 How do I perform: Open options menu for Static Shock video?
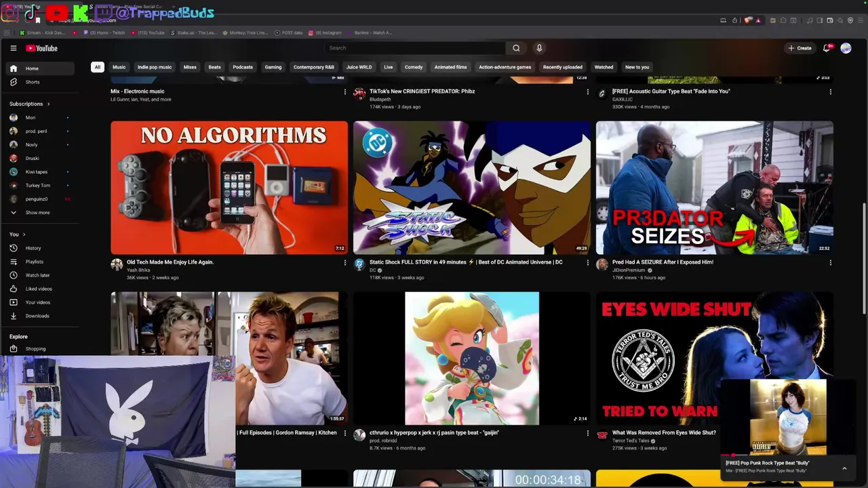pos(587,262)
